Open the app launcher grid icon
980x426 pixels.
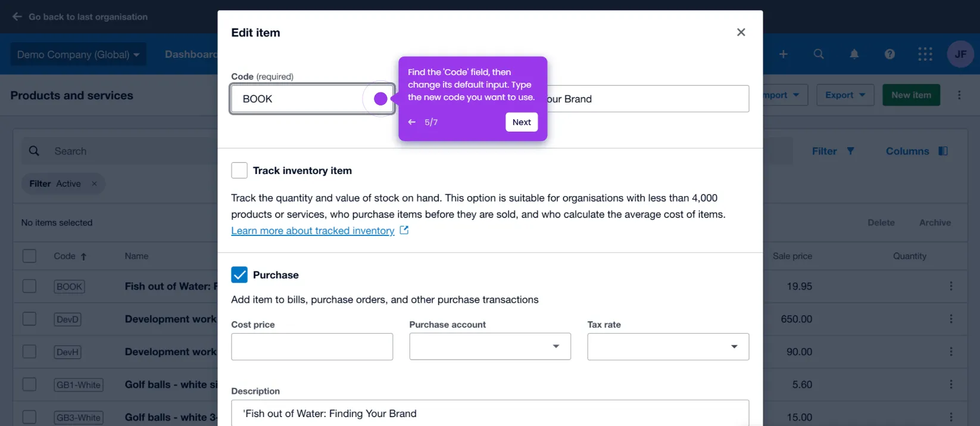[x=925, y=54]
